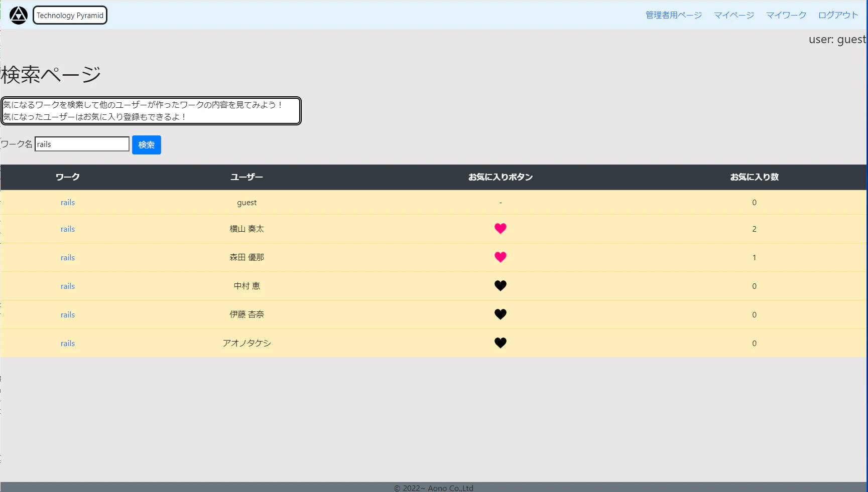Open the rails work by 中村 恵
868x492 pixels.
68,286
